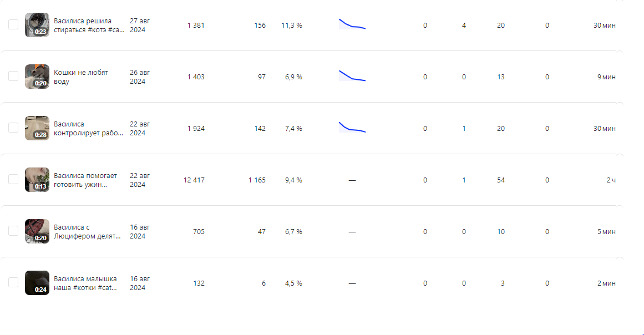Click the 0:24 dark video thumbnail
644x335 pixels.
pyautogui.click(x=37, y=283)
